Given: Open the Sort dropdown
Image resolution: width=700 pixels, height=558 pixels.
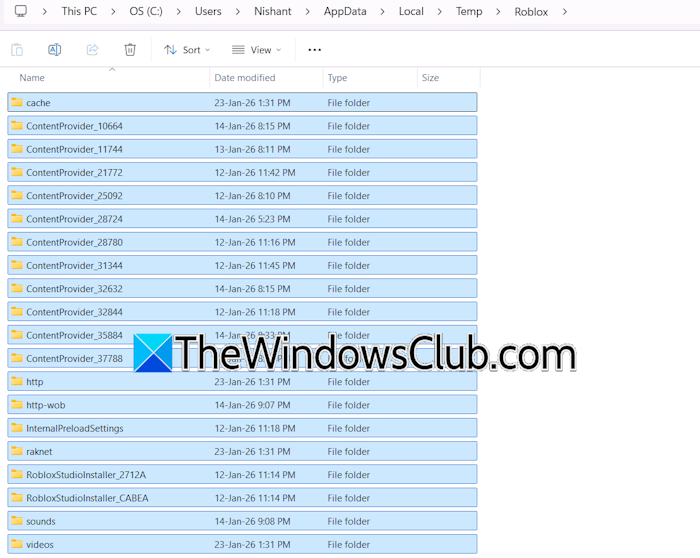Looking at the screenshot, I should click(187, 50).
